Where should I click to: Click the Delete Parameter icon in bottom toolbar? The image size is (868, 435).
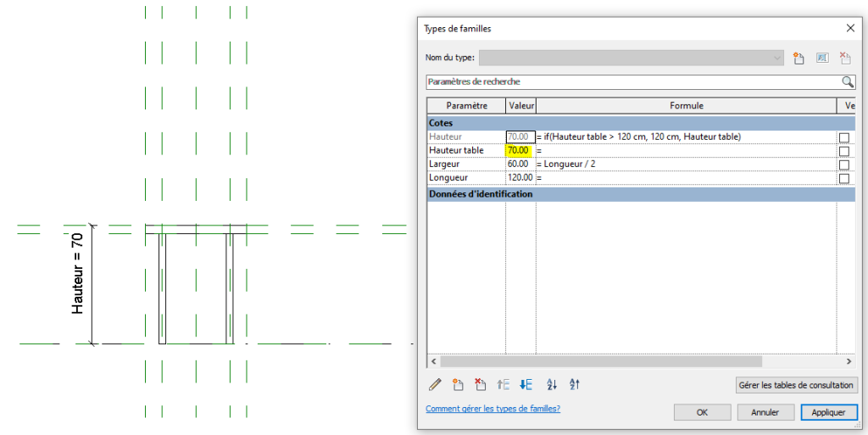pos(481,385)
